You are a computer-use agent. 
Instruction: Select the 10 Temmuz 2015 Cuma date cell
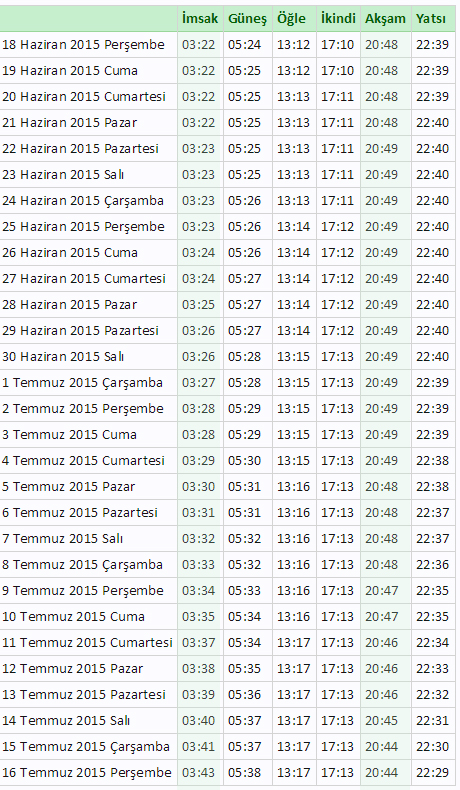(x=88, y=617)
